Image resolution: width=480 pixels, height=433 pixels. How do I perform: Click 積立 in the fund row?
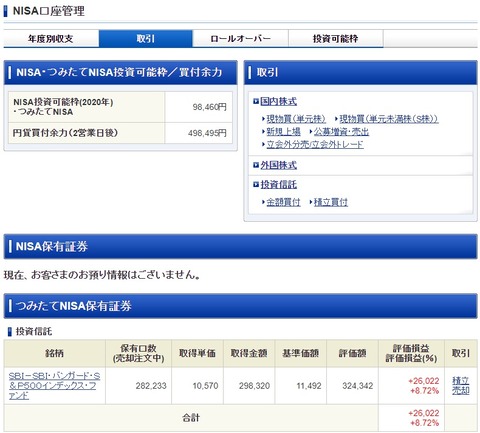pos(461,381)
